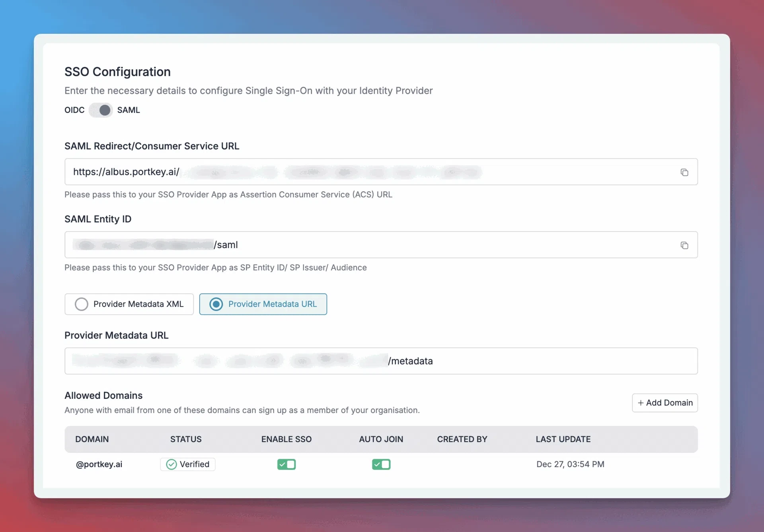Copy the SAML Consumer Service URL
This screenshot has height=532, width=764.
coord(684,172)
